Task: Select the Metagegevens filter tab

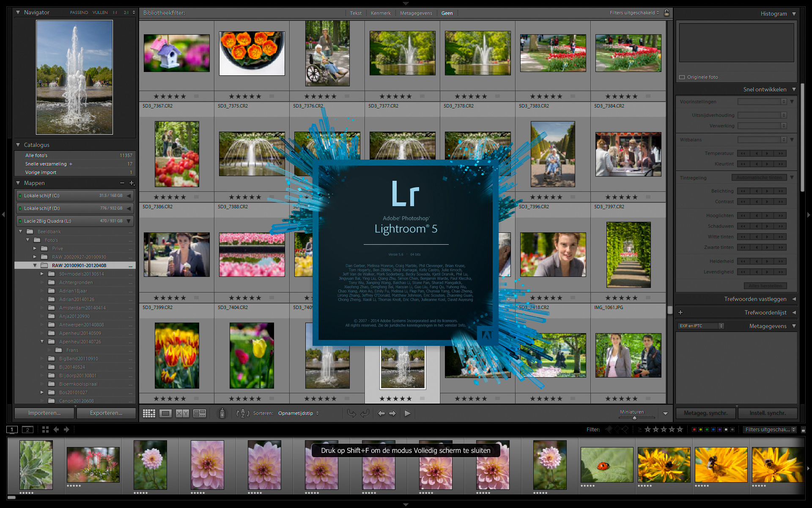Action: click(x=416, y=13)
